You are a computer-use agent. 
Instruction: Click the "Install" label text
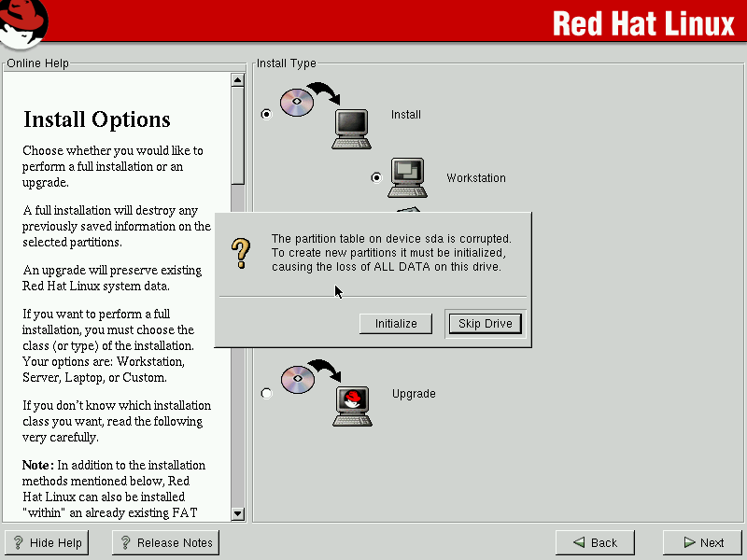(x=406, y=115)
